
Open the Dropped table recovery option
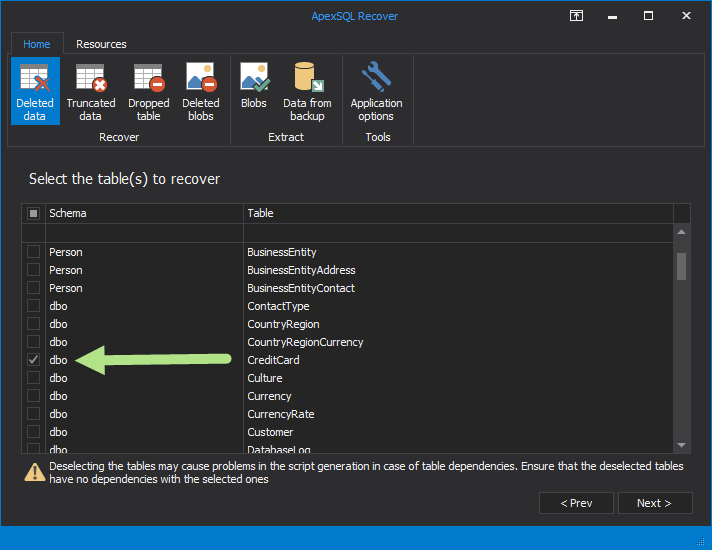point(148,91)
